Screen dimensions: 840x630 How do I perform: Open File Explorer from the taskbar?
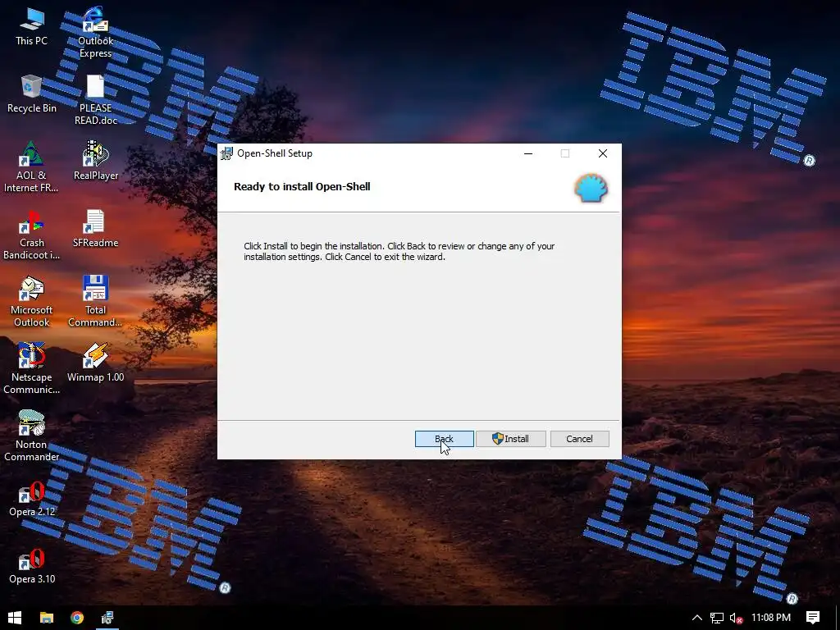pyautogui.click(x=47, y=618)
